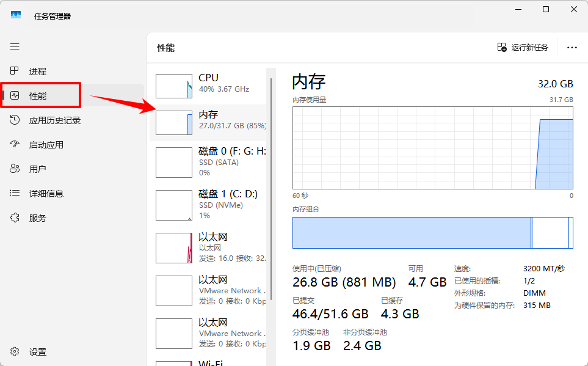Click the 内存组合 composition bar
588x366 pixels.
(433, 233)
